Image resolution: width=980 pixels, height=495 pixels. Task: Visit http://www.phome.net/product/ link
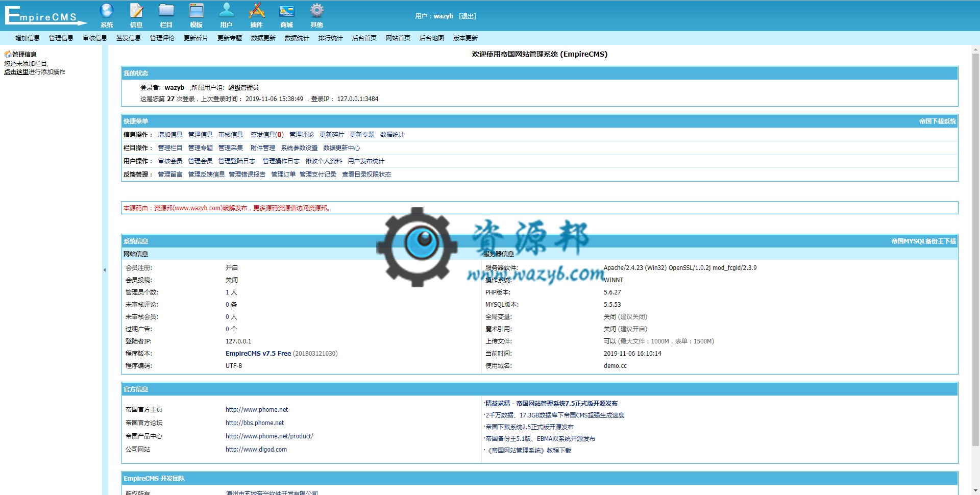(x=269, y=436)
